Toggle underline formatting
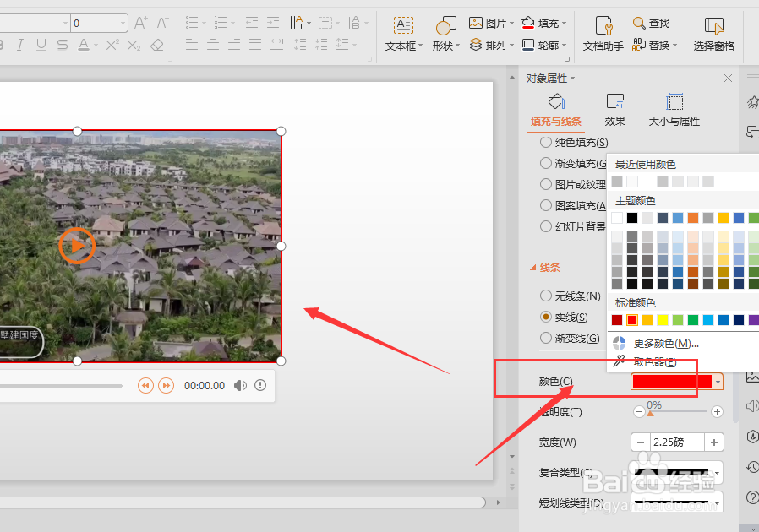The image size is (759, 532). (41, 45)
